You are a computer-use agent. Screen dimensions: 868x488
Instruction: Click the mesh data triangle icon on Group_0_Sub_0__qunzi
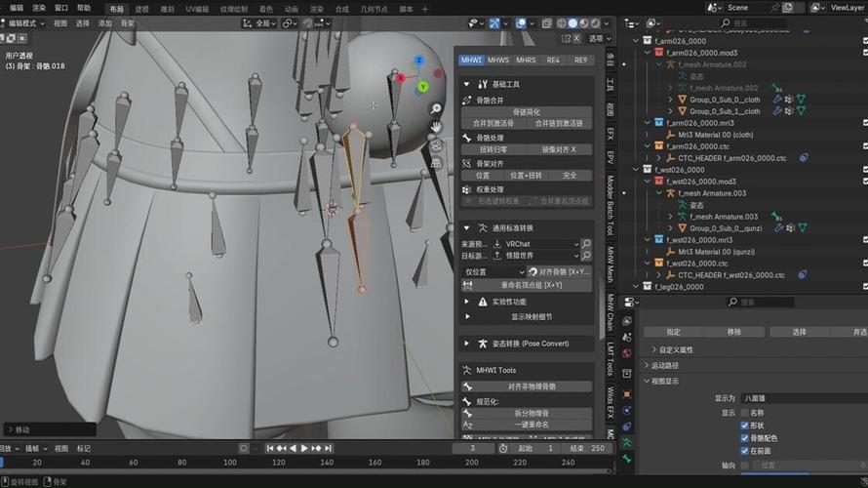pos(802,227)
